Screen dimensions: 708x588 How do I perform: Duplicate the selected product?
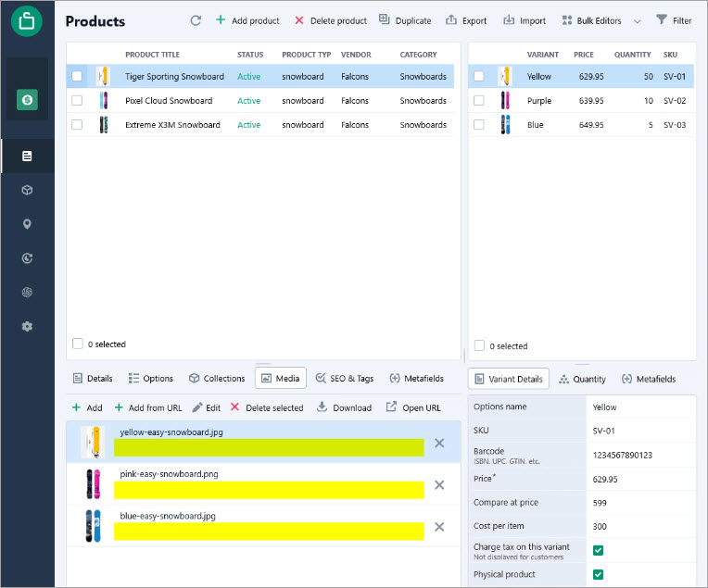pos(405,20)
